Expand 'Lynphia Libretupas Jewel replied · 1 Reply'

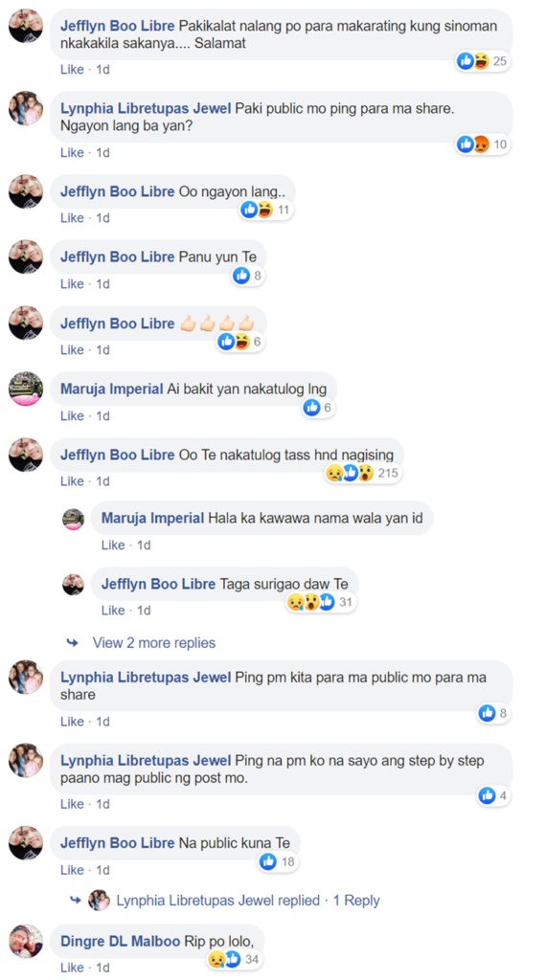click(x=248, y=901)
